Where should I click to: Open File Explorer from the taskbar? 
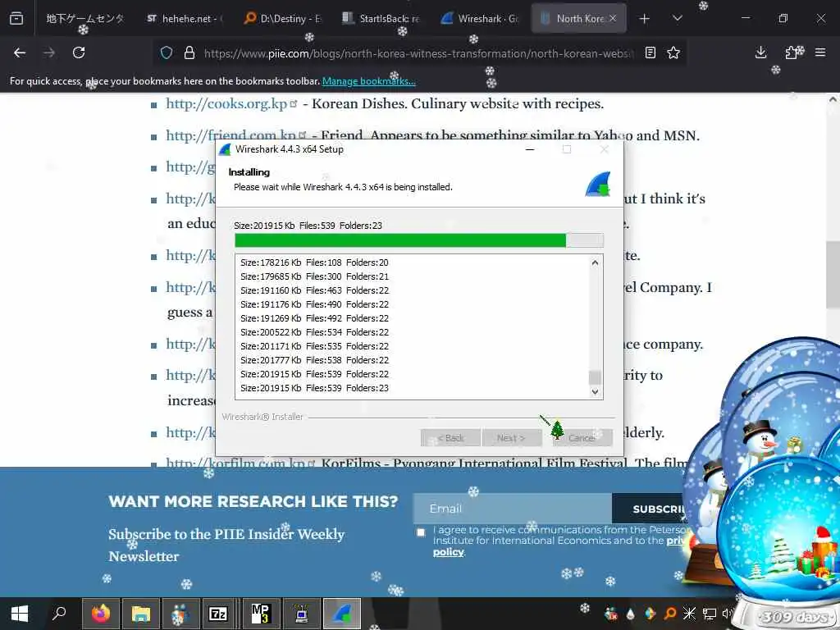tap(141, 614)
